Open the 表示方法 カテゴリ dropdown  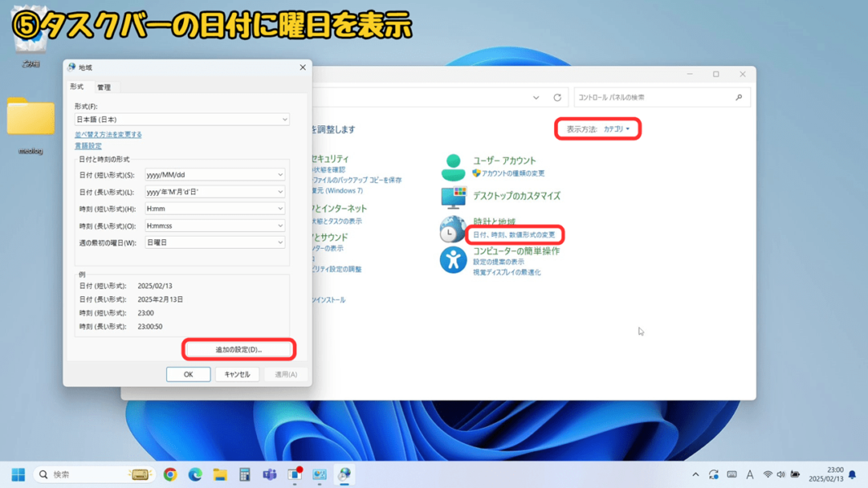615,129
